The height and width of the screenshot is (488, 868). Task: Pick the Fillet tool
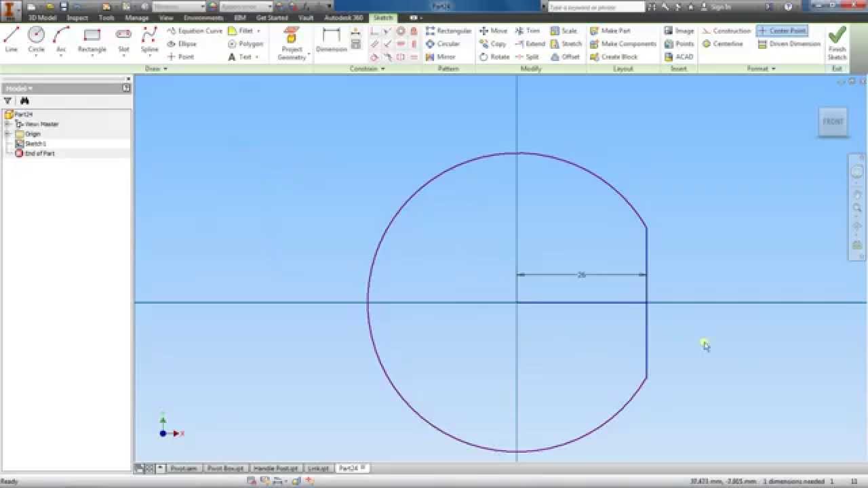pos(241,30)
